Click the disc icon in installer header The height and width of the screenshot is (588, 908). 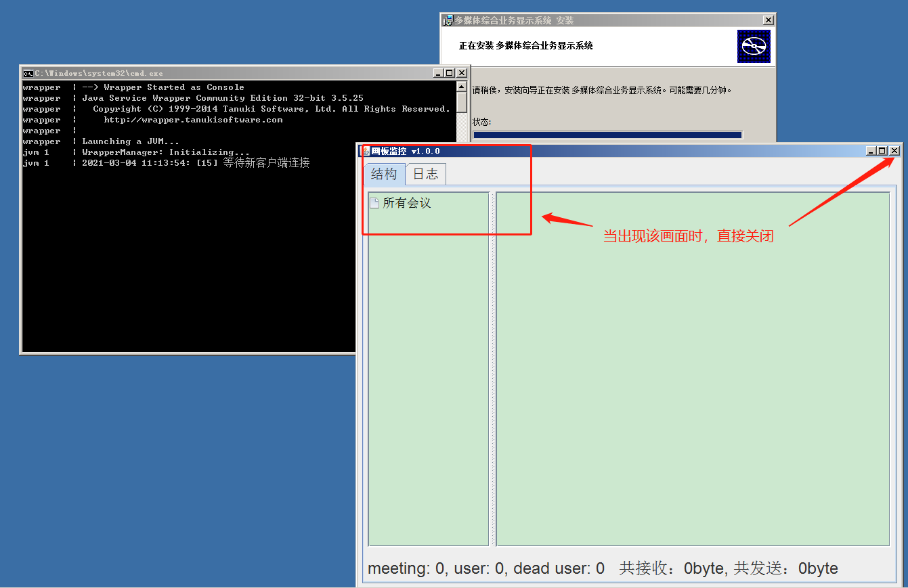point(754,46)
